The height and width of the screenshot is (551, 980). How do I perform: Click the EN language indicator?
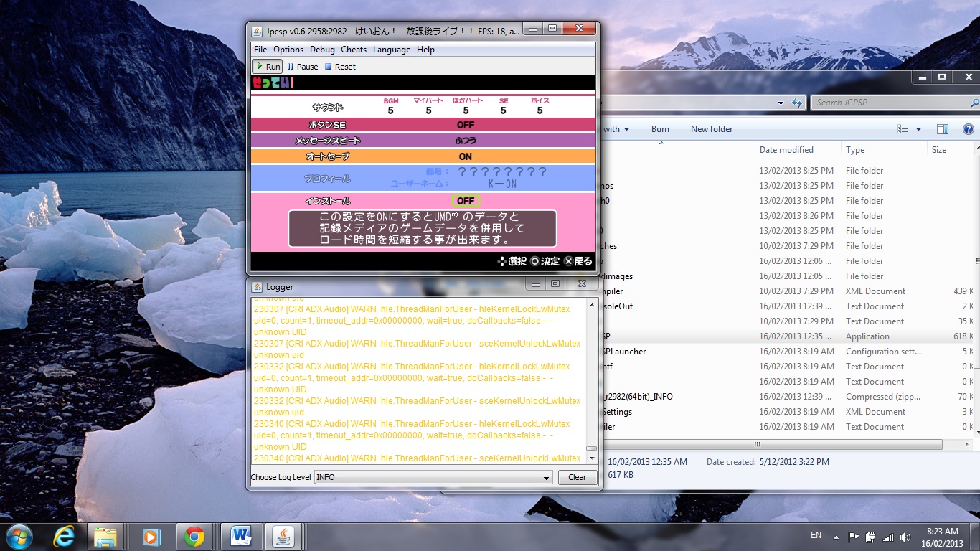816,535
